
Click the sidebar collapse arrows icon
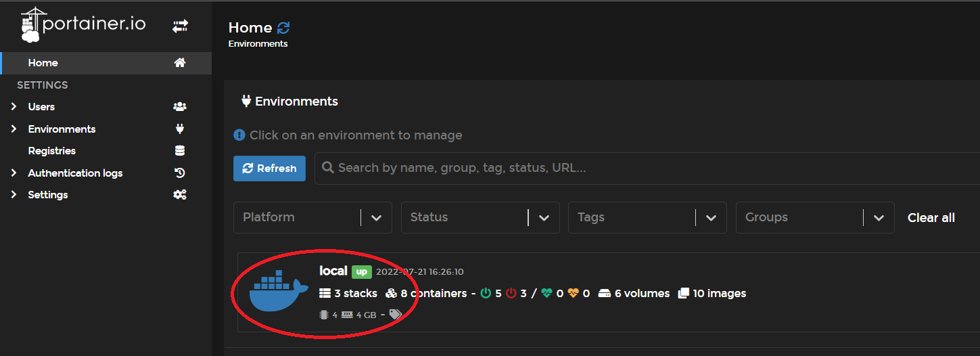pyautogui.click(x=180, y=26)
